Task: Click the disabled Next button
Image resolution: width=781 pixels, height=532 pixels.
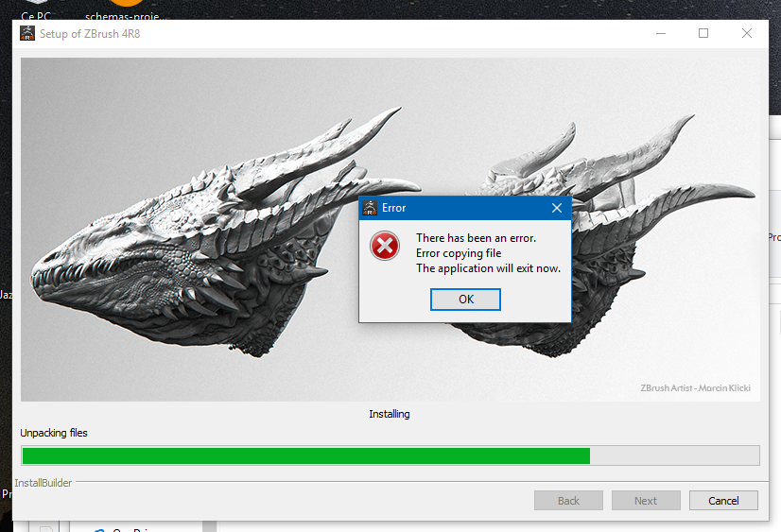Action: point(646,500)
